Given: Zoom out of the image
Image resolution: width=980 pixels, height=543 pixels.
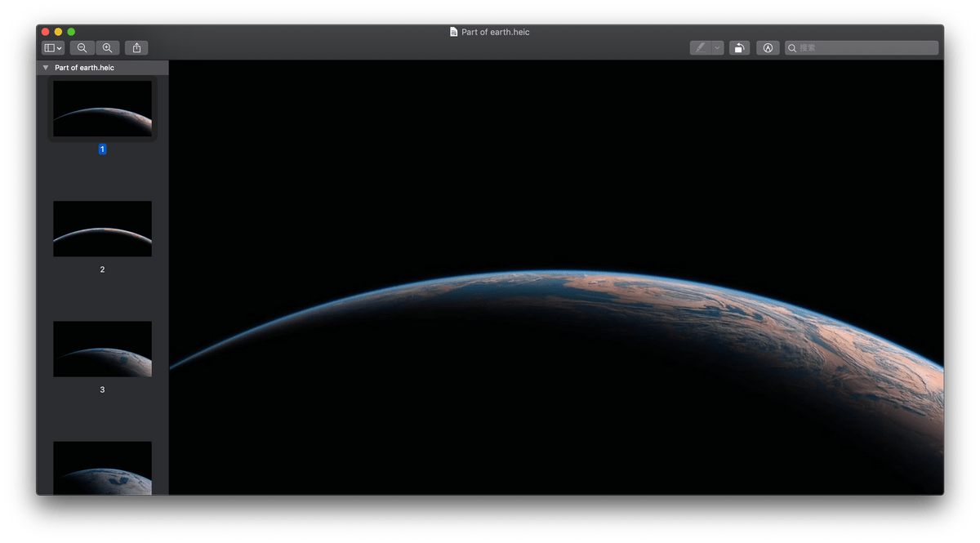Looking at the screenshot, I should [x=82, y=48].
